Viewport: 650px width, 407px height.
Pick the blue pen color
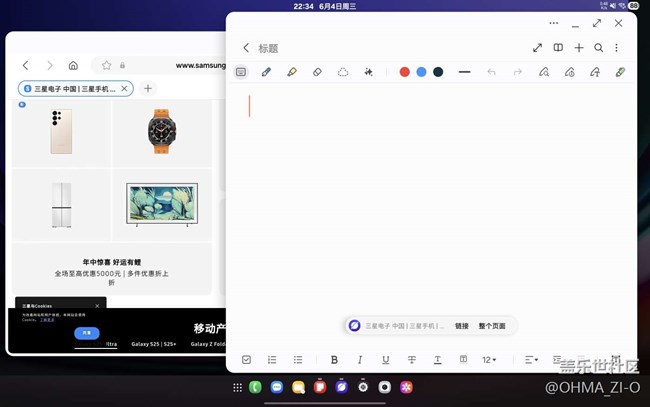(x=421, y=72)
